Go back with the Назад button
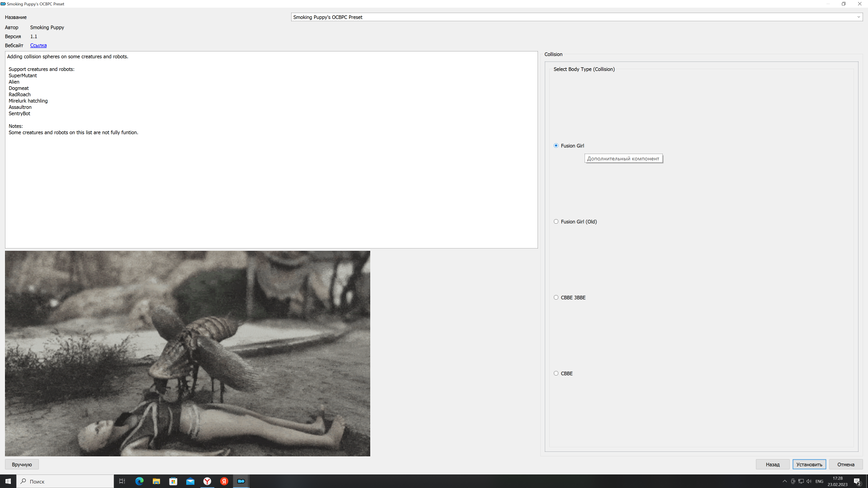Screen dimensions: 868x488 [773, 465]
